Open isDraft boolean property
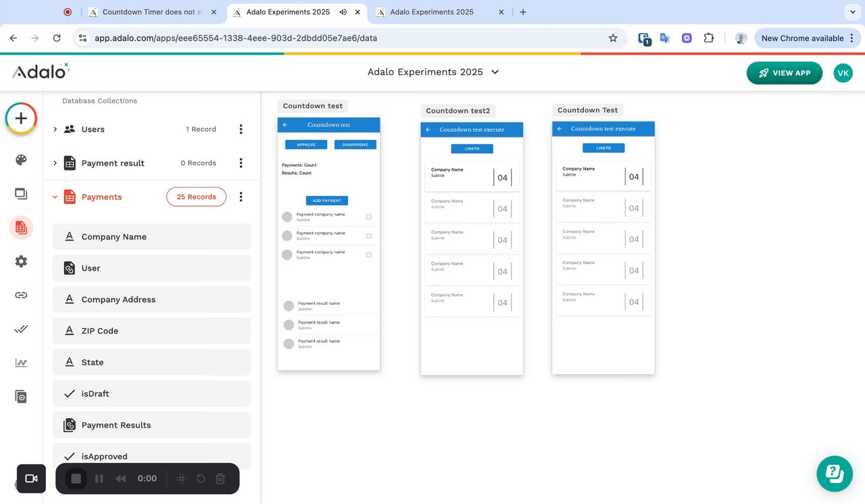Image resolution: width=865 pixels, height=504 pixels. click(x=151, y=394)
